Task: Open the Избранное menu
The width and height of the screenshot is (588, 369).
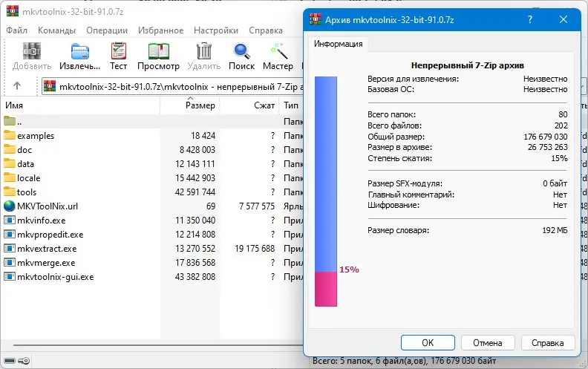Action: click(161, 30)
